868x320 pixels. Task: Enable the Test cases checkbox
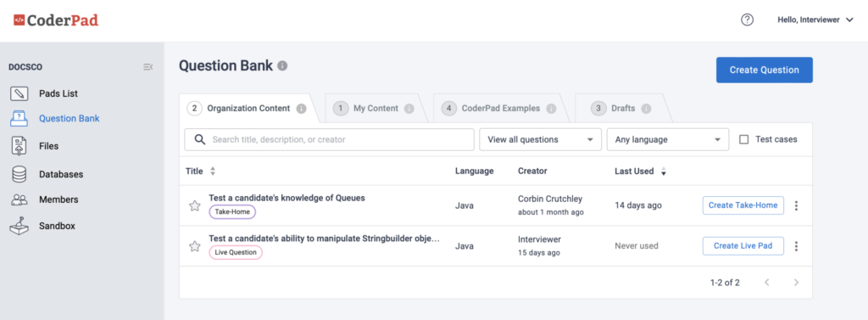744,140
